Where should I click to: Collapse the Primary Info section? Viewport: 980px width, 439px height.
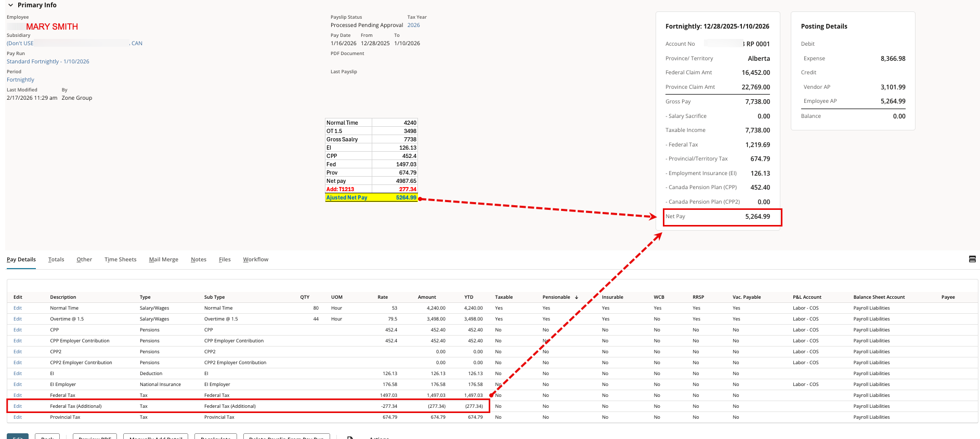pyautogui.click(x=10, y=5)
